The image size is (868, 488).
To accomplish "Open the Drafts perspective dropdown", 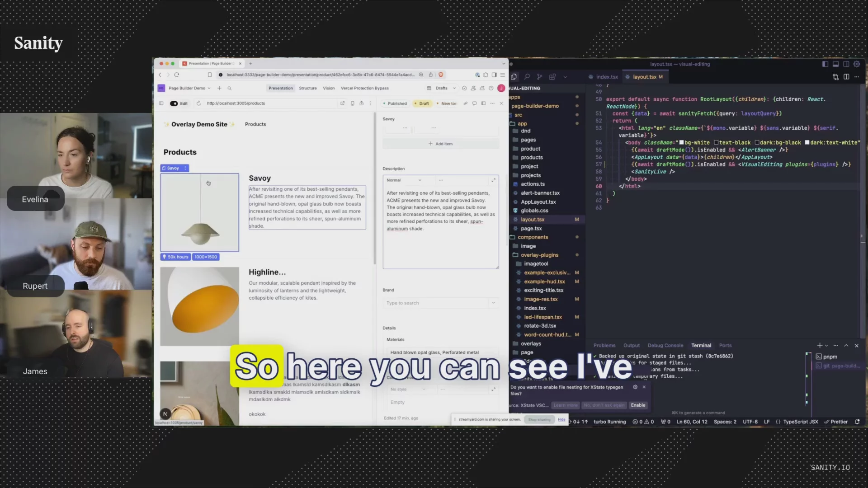I will coord(446,88).
